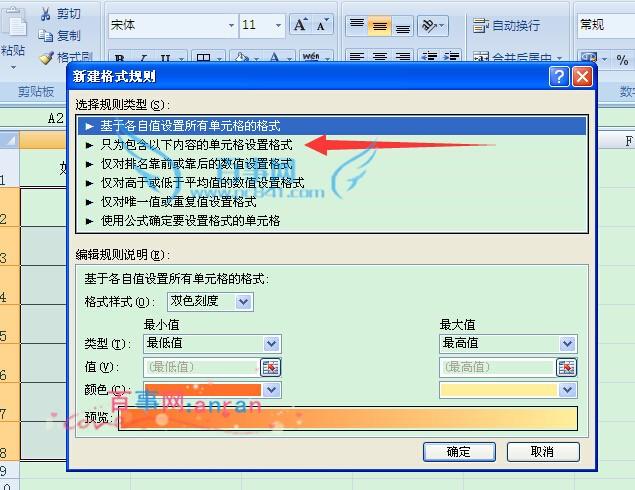Click the Copy icon
Screen dimensions: 635x490
pyautogui.click(x=45, y=36)
